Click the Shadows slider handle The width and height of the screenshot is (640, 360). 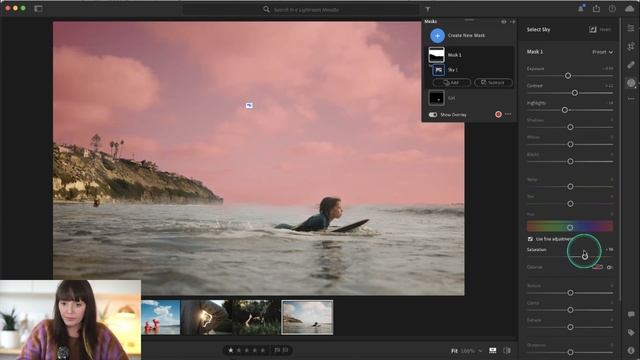pos(571,127)
